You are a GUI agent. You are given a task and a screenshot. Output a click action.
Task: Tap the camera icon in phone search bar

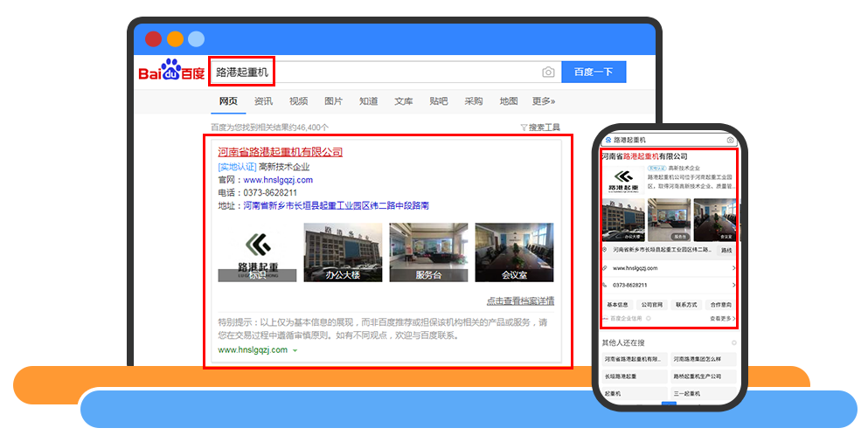click(x=730, y=140)
